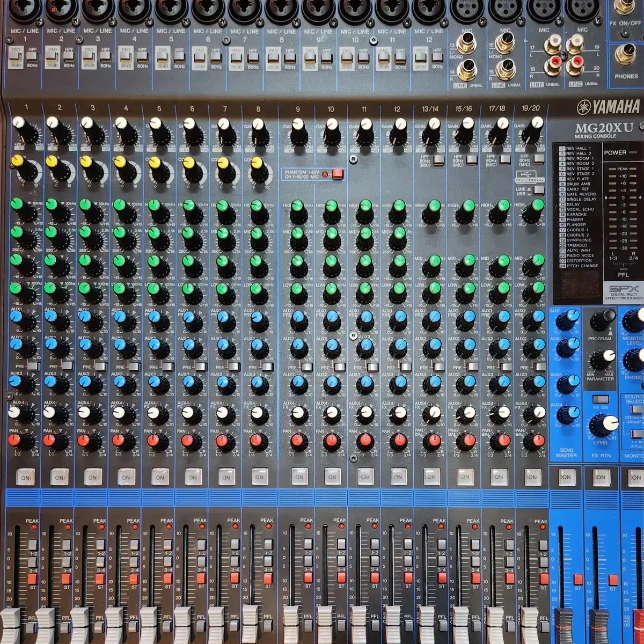
Task: Click the FX RTN LEVEL knob
Action: tap(603, 426)
